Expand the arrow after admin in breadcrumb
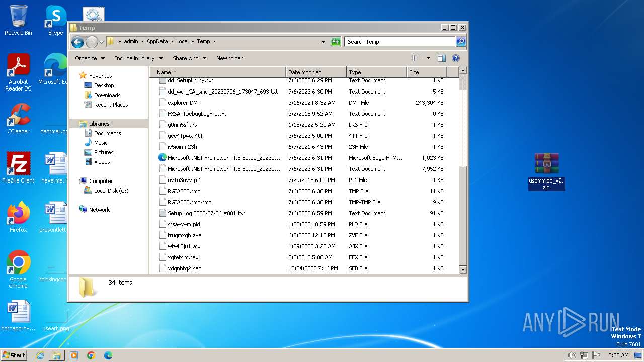This screenshot has height=362, width=644. coord(142,42)
